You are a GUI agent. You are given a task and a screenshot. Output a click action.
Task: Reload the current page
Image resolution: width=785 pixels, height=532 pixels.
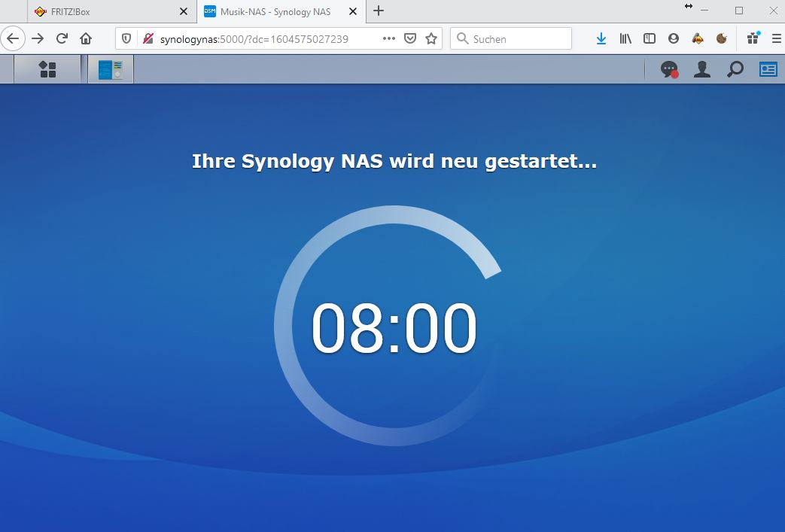pos(62,38)
